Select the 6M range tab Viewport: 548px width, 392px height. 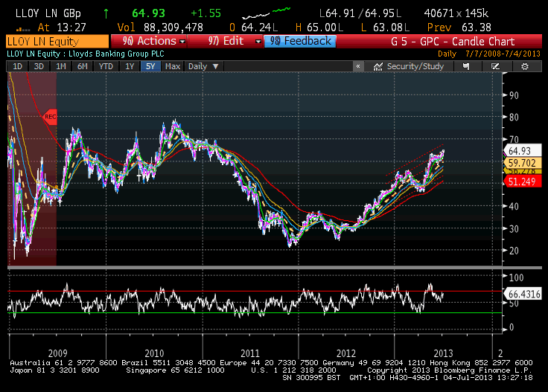[82, 66]
